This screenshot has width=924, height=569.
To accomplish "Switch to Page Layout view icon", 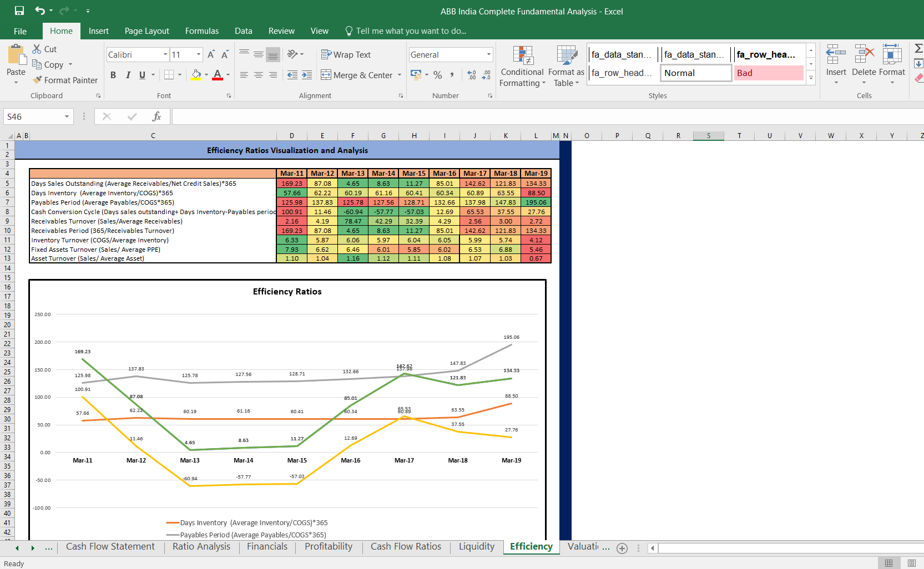I will [x=912, y=563].
